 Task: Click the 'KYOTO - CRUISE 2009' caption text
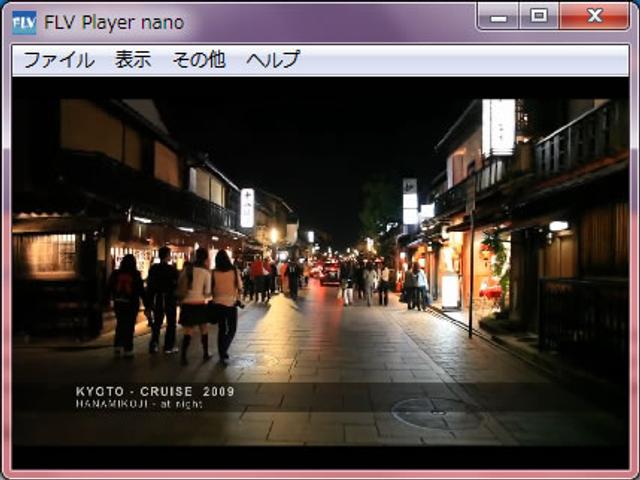pyautogui.click(x=155, y=391)
